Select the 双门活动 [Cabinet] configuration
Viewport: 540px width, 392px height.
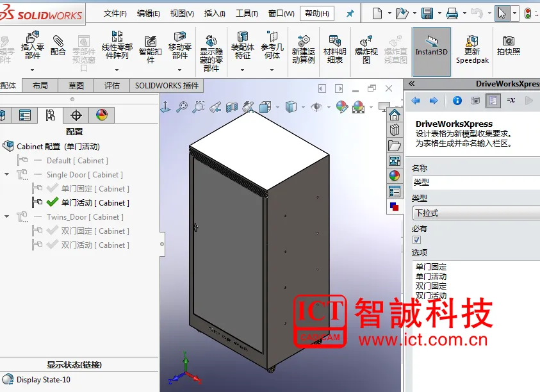coord(95,245)
